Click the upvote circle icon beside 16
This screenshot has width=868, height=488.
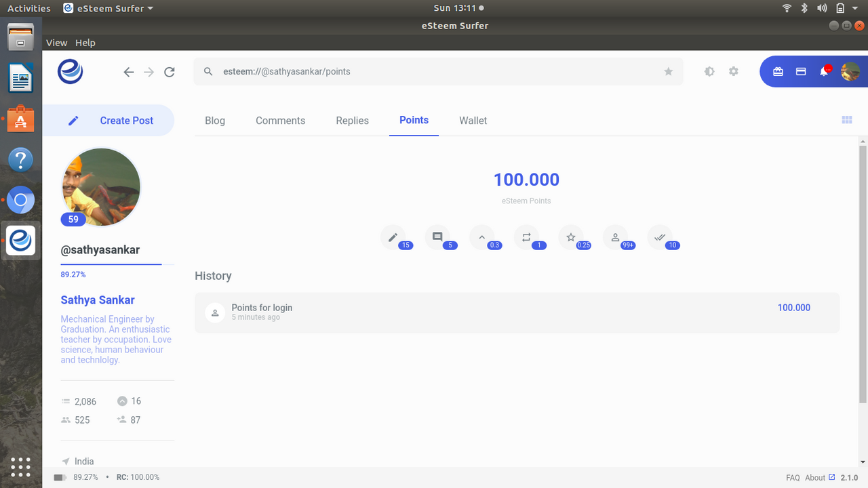[122, 401]
